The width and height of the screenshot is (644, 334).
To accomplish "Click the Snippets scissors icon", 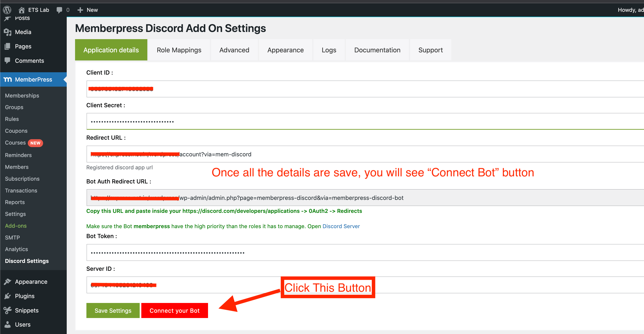I will 7,310.
